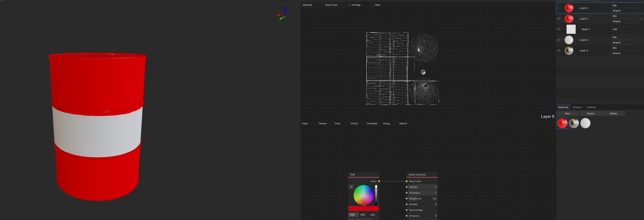Click the Import button
Viewport: 644px width, 220px height.
[x=590, y=113]
